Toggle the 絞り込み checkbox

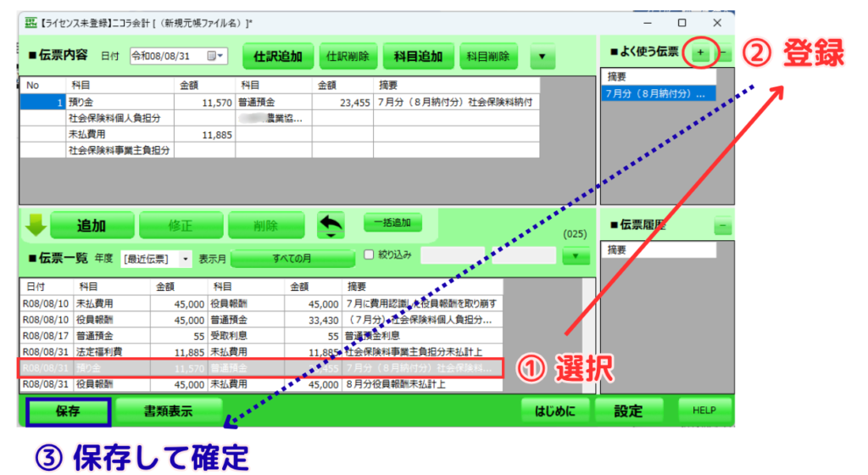[369, 254]
